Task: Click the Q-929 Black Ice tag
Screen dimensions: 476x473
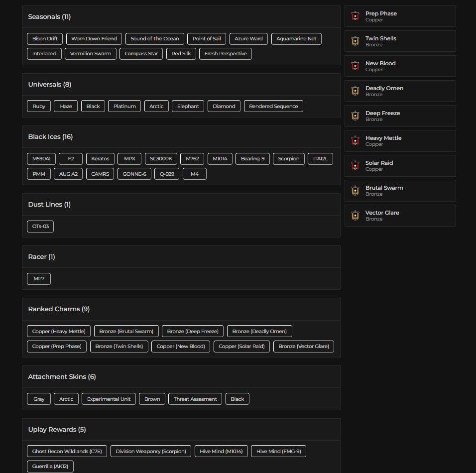Action: [167, 174]
